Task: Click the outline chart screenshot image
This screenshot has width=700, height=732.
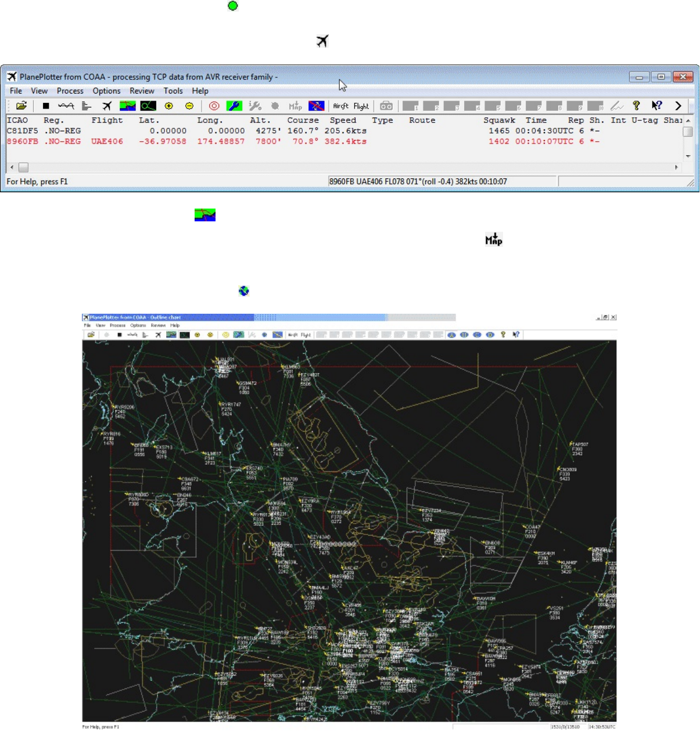Action: 349,522
